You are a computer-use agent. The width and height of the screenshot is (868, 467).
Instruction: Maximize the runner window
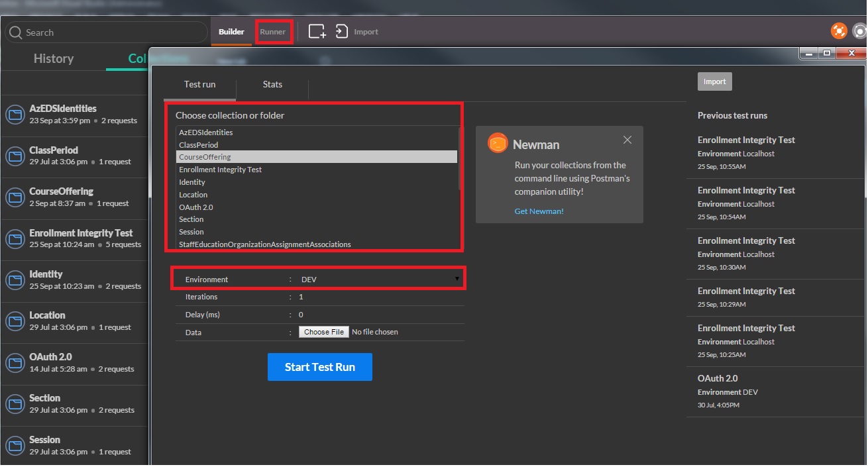(826, 53)
